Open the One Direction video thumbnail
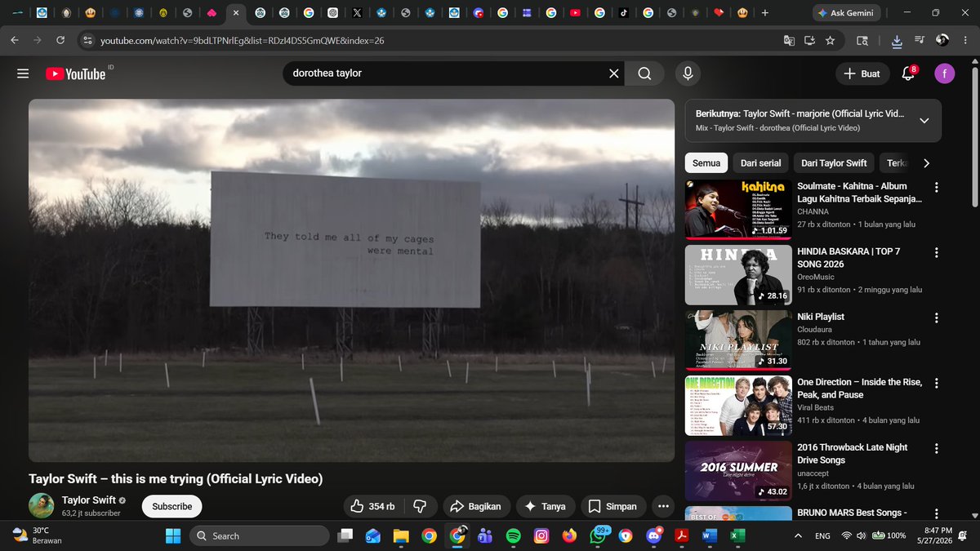Screen dimensions: 980x551 (x=738, y=405)
